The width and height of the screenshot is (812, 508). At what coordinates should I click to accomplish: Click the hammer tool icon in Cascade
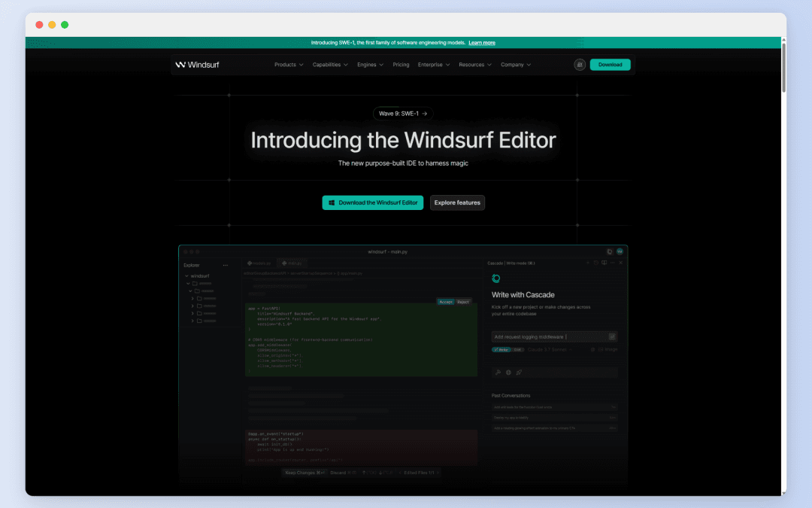coord(498,373)
